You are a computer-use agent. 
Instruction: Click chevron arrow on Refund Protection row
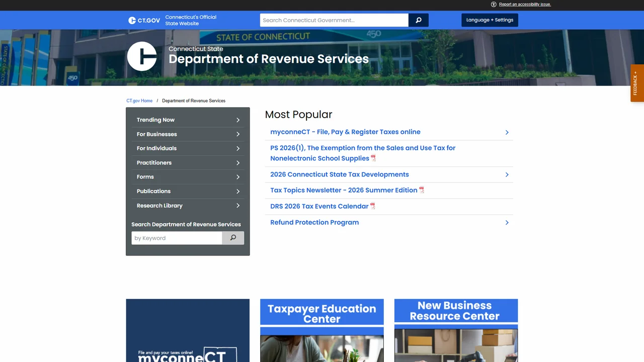507,222
